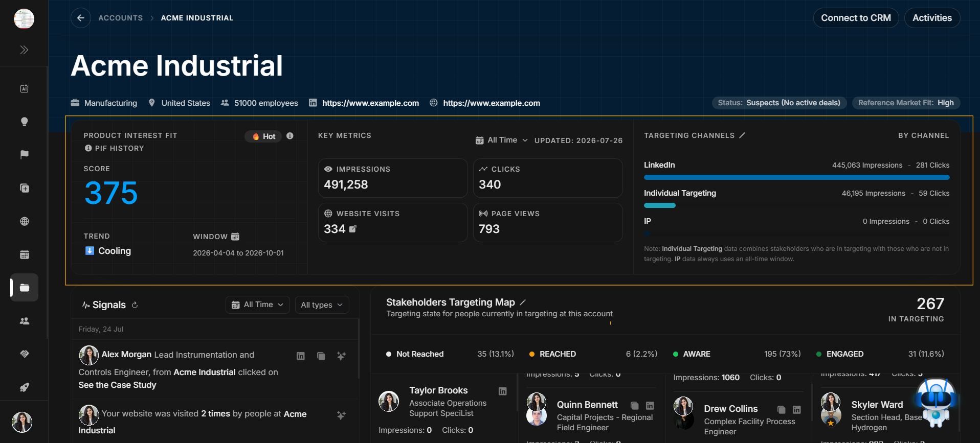The width and height of the screenshot is (980, 443).
Task: Open Taylor Brooks LinkedIn icon
Action: 503,391
